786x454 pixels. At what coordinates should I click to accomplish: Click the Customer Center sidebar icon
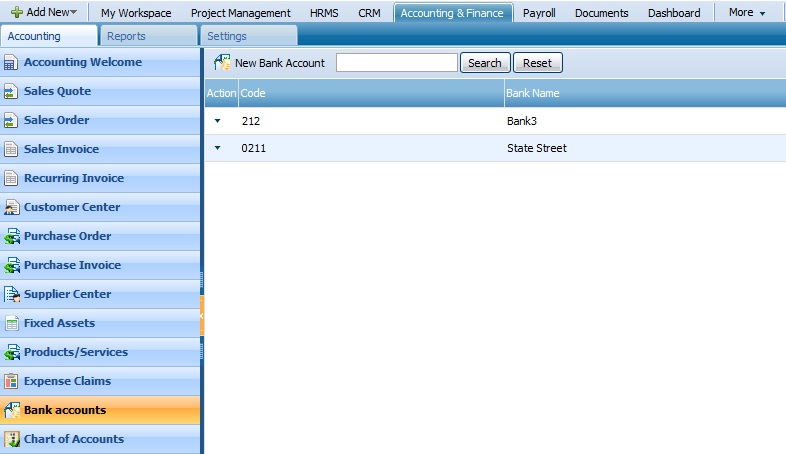pyautogui.click(x=11, y=208)
